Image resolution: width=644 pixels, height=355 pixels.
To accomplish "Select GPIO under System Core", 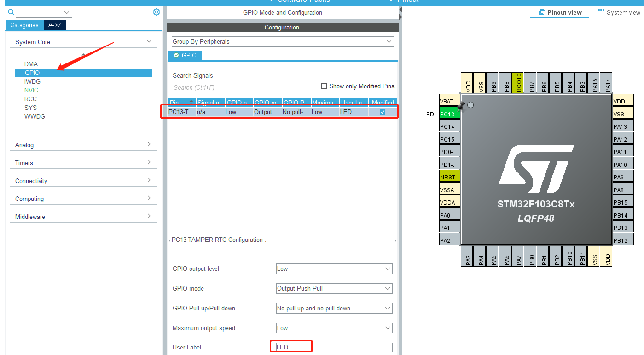I will coord(84,73).
